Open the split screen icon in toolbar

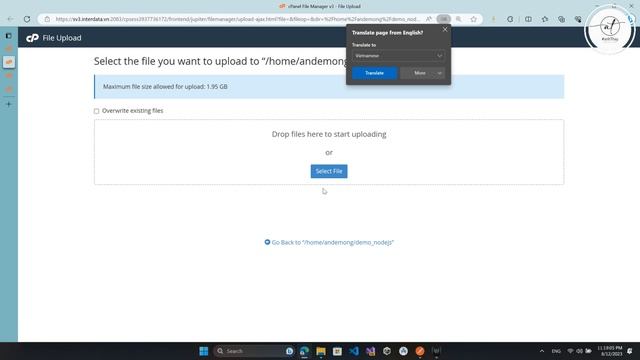click(528, 19)
